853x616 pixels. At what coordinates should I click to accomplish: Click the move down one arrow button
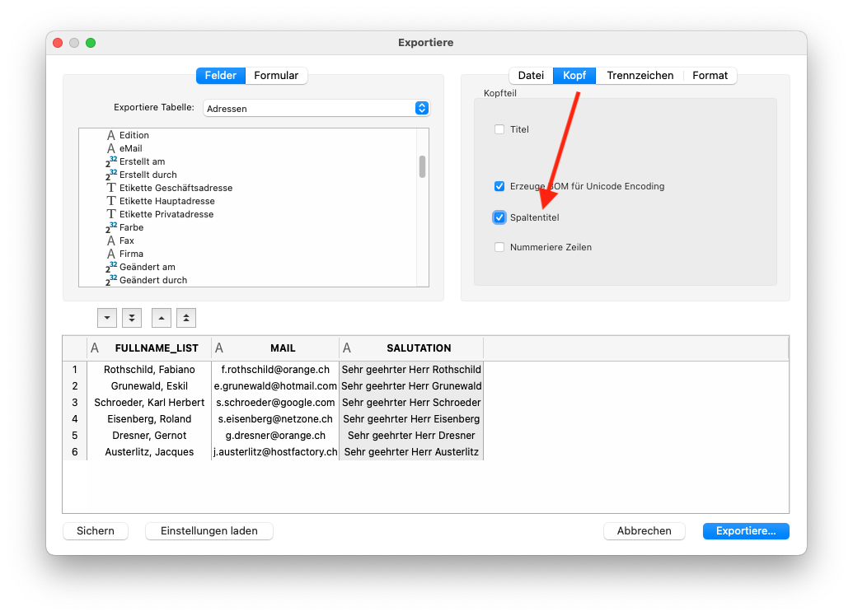(x=107, y=318)
